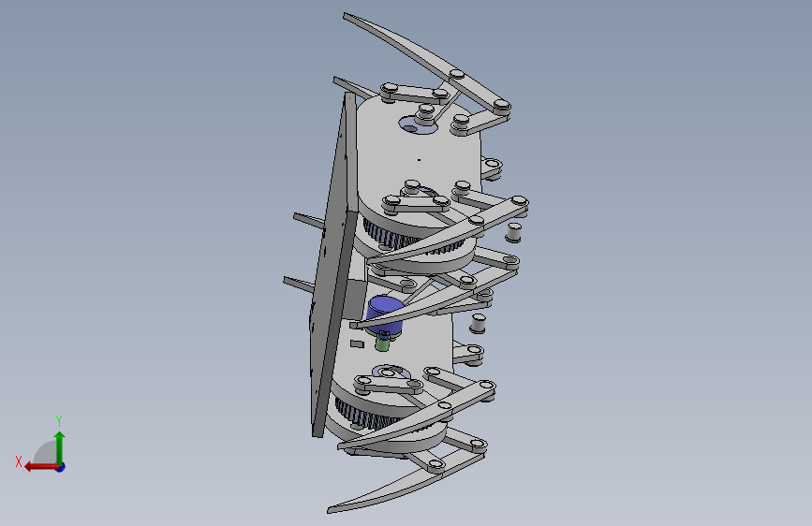This screenshot has height=526, width=812.
Task: Click the blue Z axis dot on the triad
Action: 61,467
